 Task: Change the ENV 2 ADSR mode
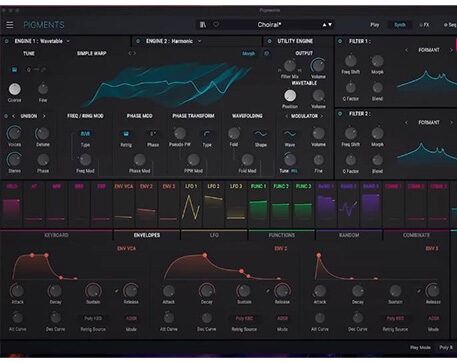[282, 318]
